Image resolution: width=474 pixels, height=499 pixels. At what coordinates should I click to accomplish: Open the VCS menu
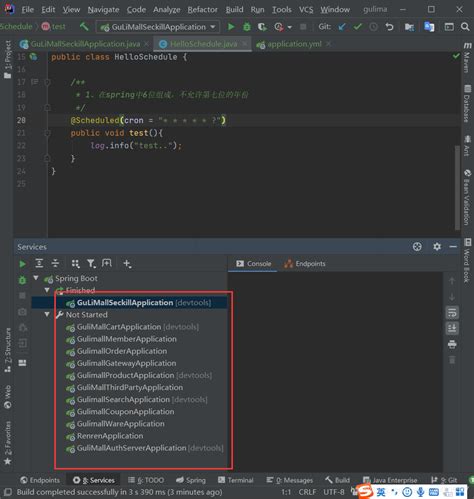[x=306, y=10]
